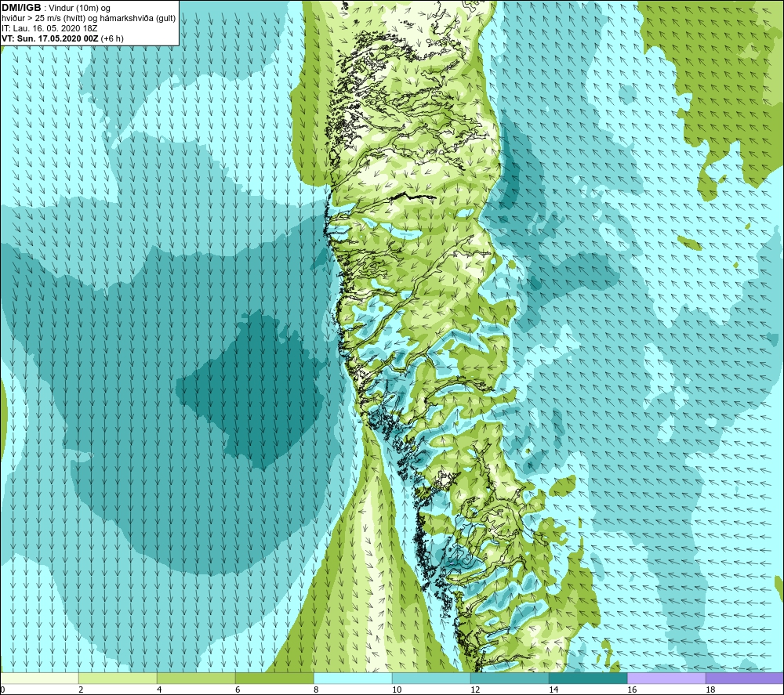The width and height of the screenshot is (784, 695).
Task: Click the scale label '12'
Action: point(475,690)
